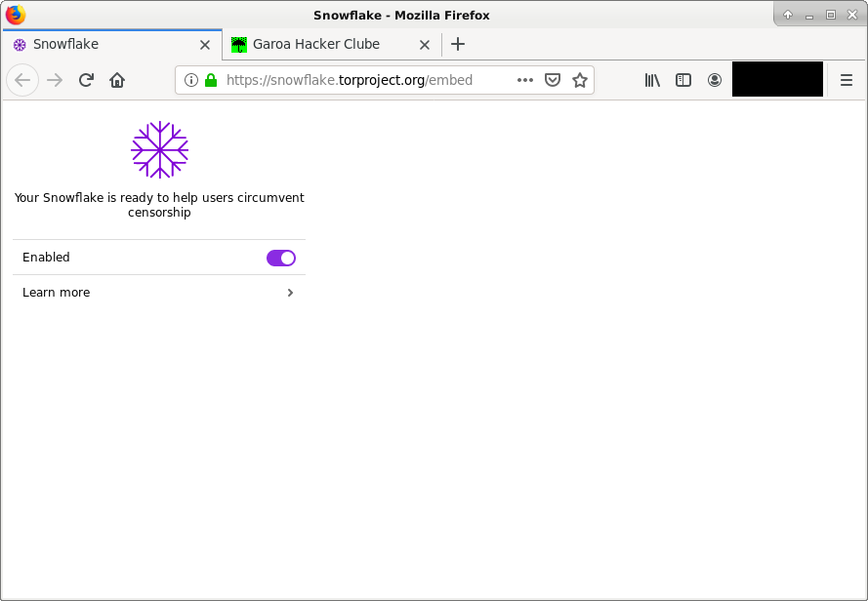Image resolution: width=868 pixels, height=601 pixels.
Task: Open the hamburger application menu
Action: tap(846, 80)
